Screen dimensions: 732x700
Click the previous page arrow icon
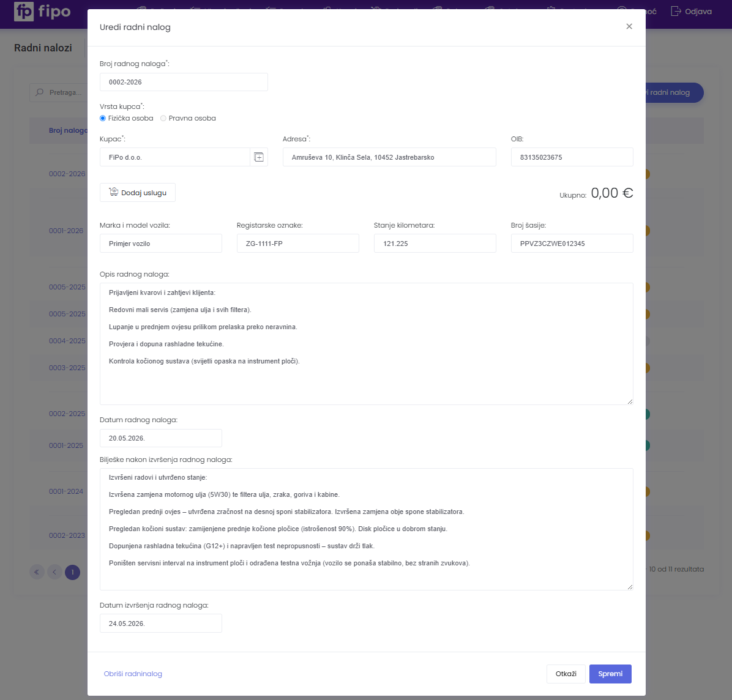[x=54, y=572]
